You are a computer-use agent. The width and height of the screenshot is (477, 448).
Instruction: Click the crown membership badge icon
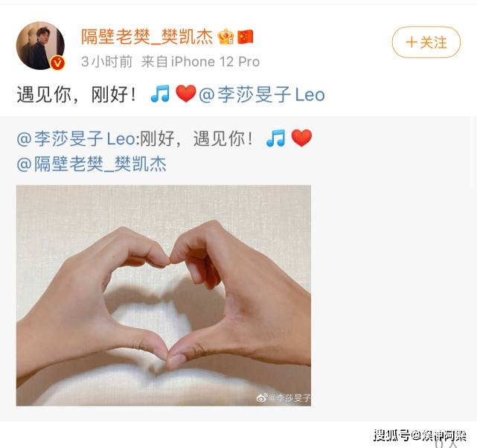(x=225, y=37)
